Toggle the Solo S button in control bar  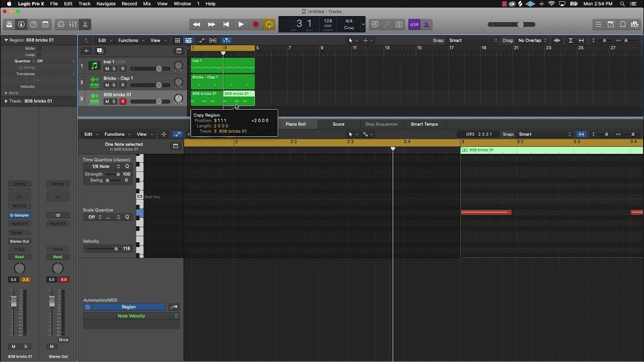tap(399, 24)
